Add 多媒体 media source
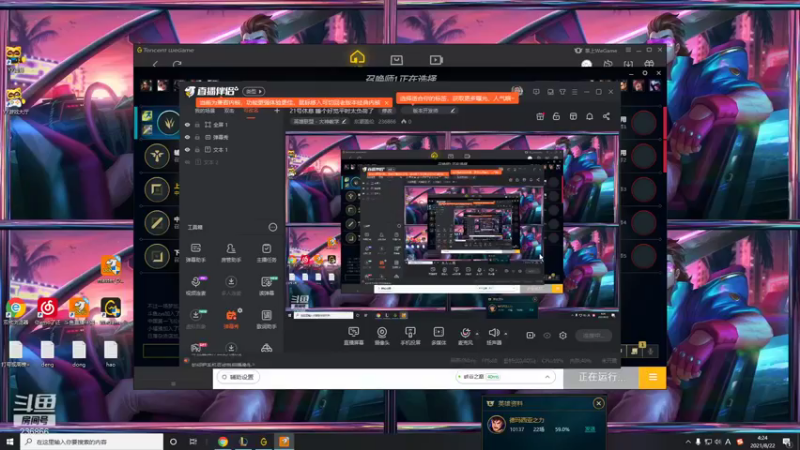Viewport: 800px width, 450px height. tap(438, 336)
